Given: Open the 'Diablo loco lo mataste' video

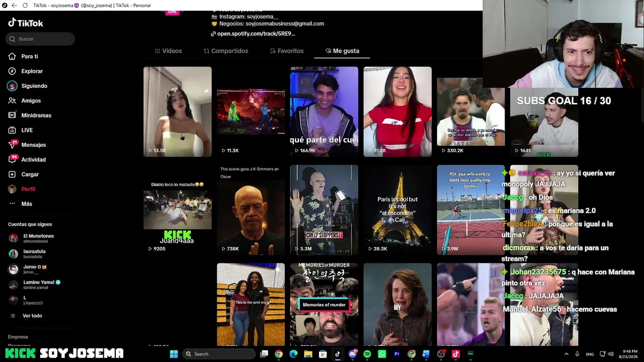Looking at the screenshot, I should 178,210.
